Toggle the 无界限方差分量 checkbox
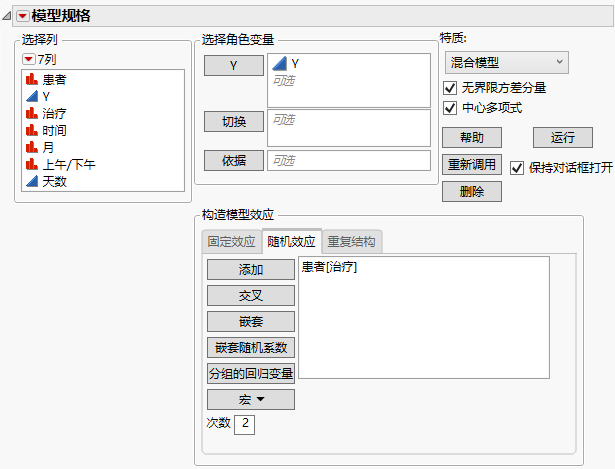The height and width of the screenshot is (469, 615). (450, 88)
